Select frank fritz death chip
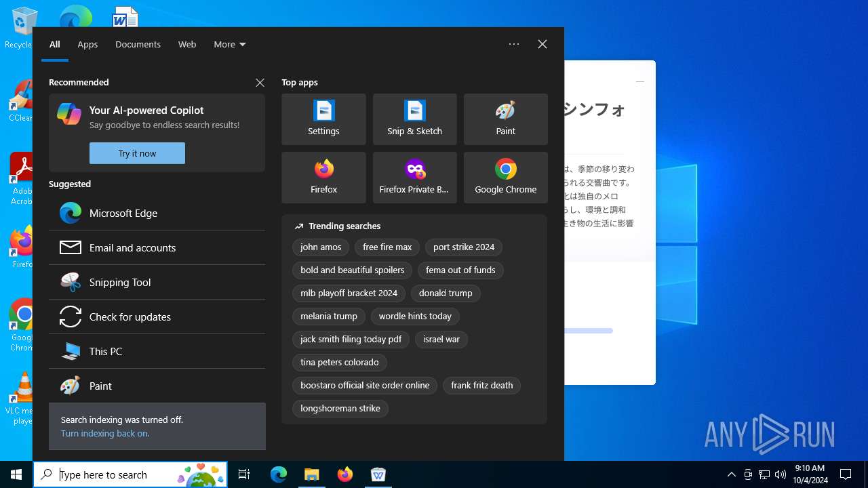868x488 pixels. pyautogui.click(x=482, y=386)
